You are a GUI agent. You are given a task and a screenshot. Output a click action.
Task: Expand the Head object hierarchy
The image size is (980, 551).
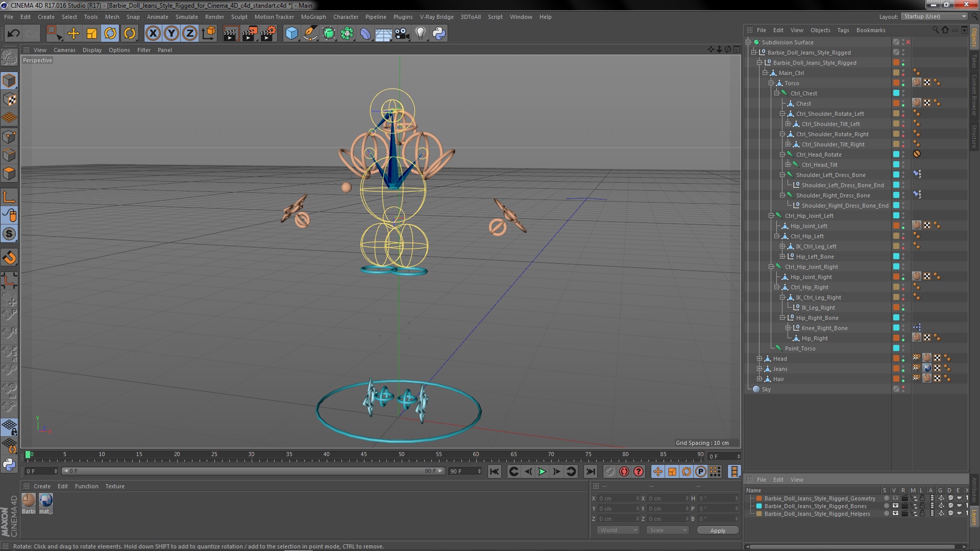coord(759,359)
